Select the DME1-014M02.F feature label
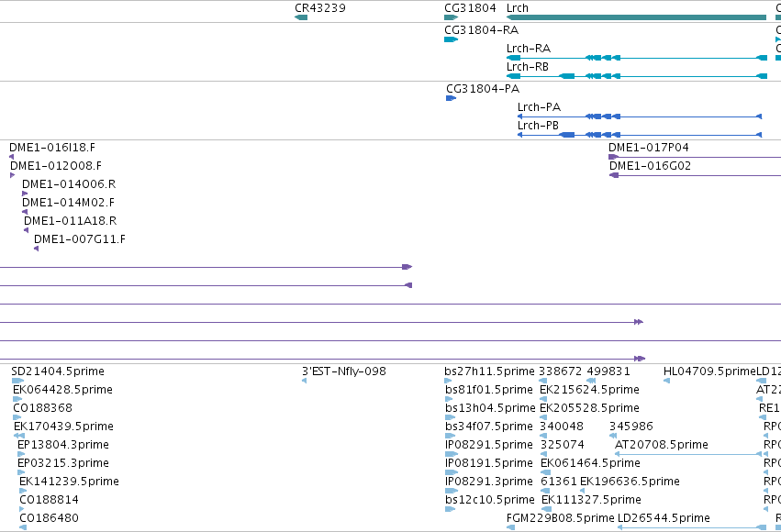781x532 pixels. point(68,203)
